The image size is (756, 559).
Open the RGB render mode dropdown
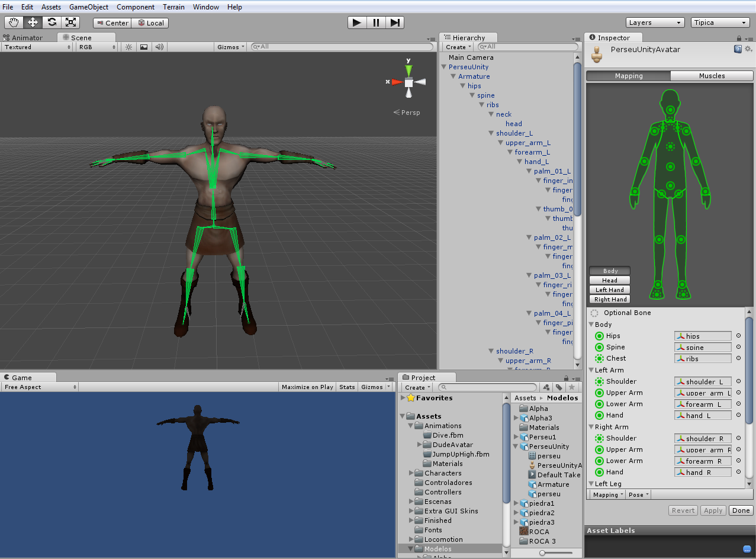click(x=97, y=47)
